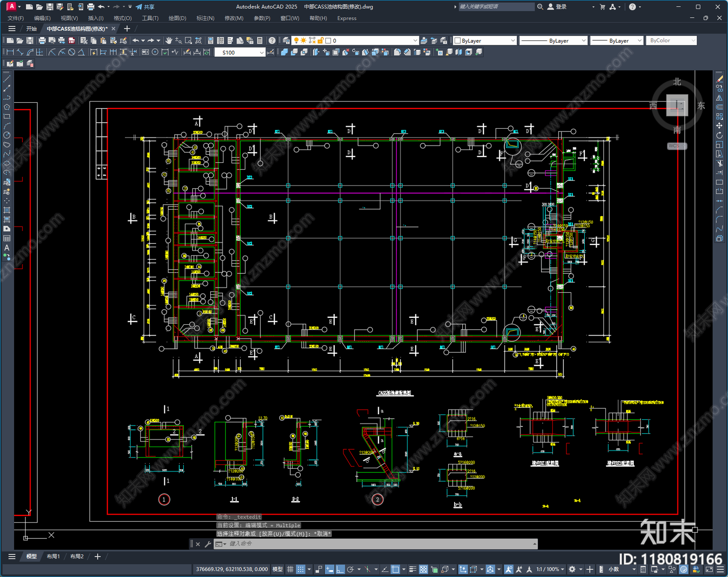
Task: Open the command line customize wrench icon
Action: tap(208, 544)
